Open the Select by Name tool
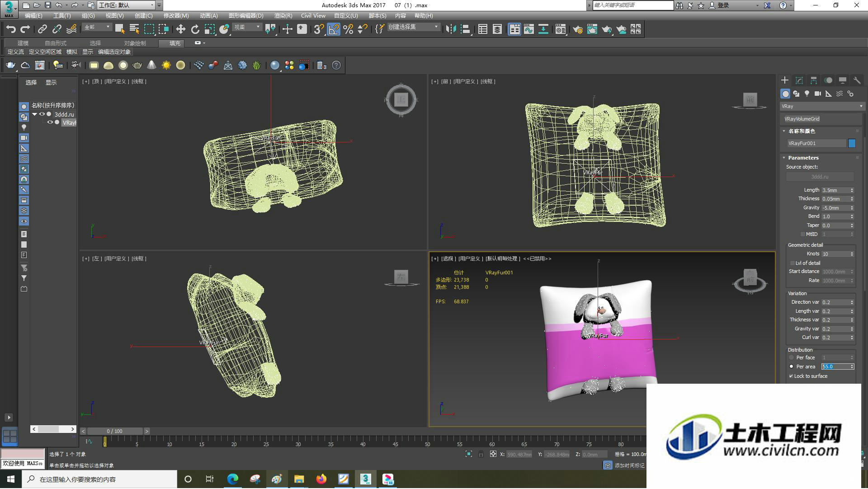This screenshot has width=868, height=489. (x=134, y=29)
